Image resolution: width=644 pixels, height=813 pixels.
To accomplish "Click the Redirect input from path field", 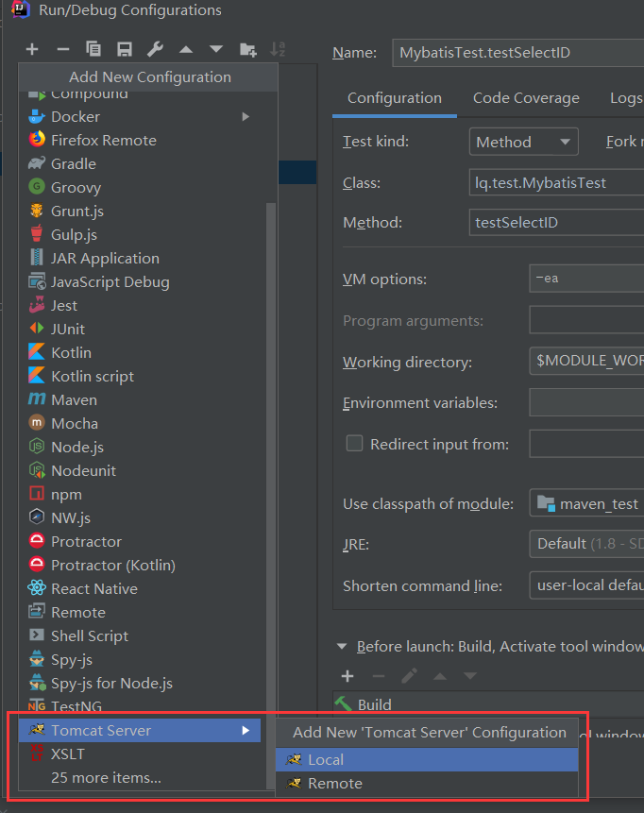I will click(586, 444).
